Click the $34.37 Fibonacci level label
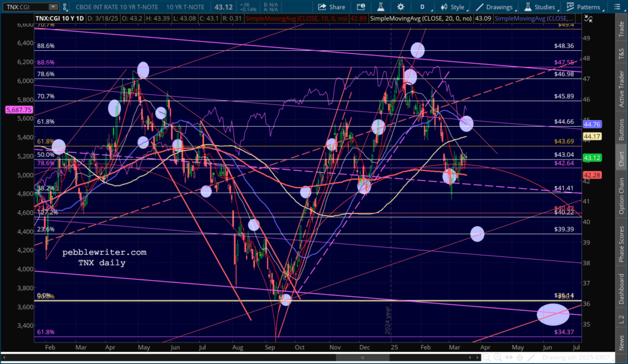The width and height of the screenshot is (628, 364). (564, 332)
